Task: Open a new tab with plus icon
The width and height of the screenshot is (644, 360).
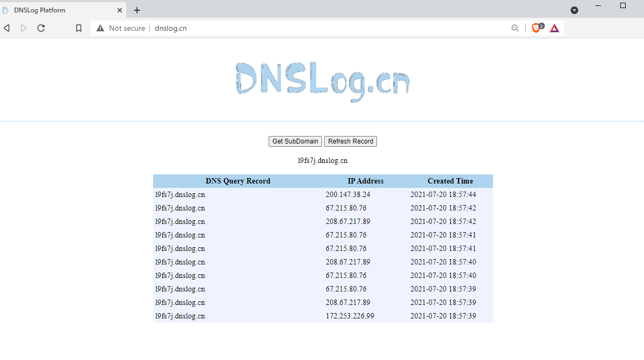Action: (137, 10)
